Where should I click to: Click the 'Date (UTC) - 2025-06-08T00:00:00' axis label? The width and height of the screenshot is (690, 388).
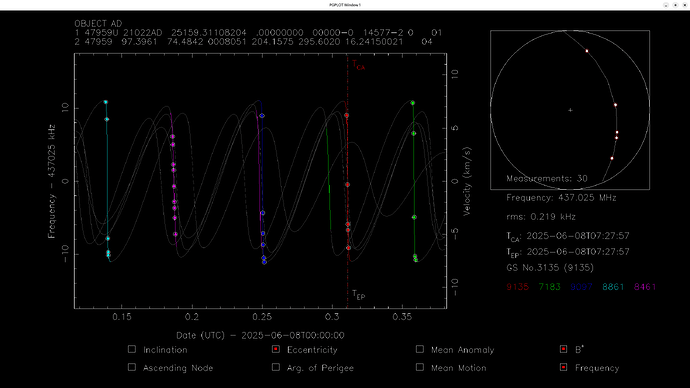pos(260,336)
